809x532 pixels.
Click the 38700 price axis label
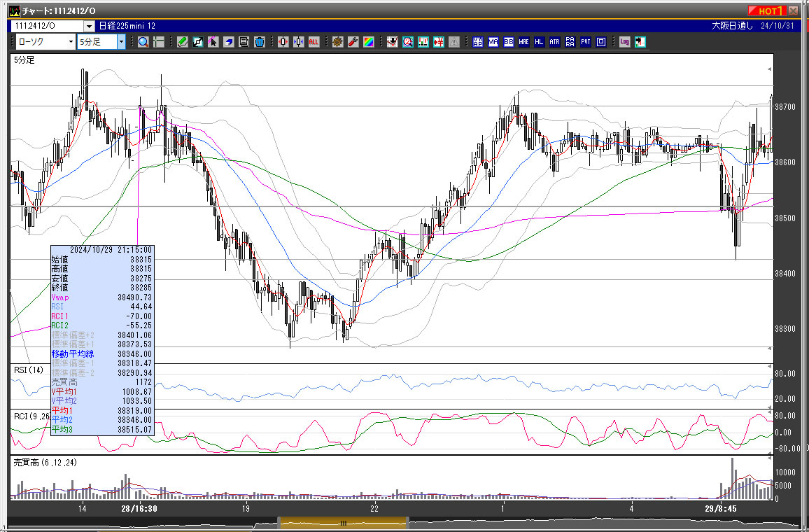click(785, 107)
